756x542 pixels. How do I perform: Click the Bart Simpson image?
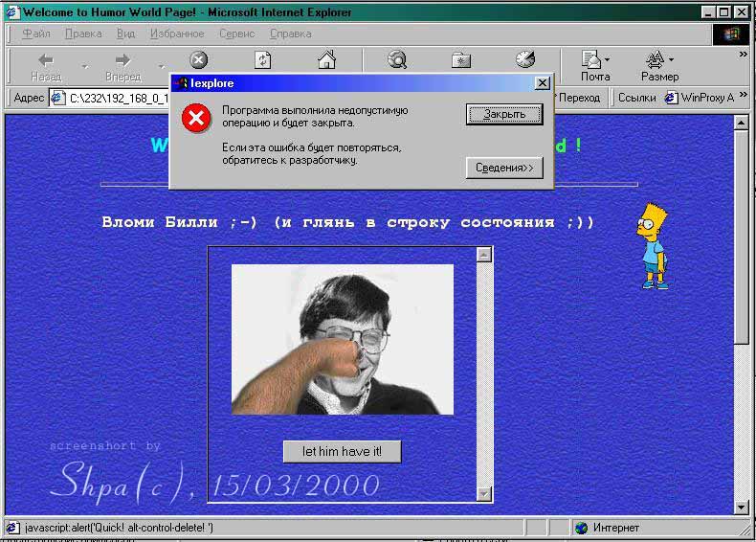654,246
